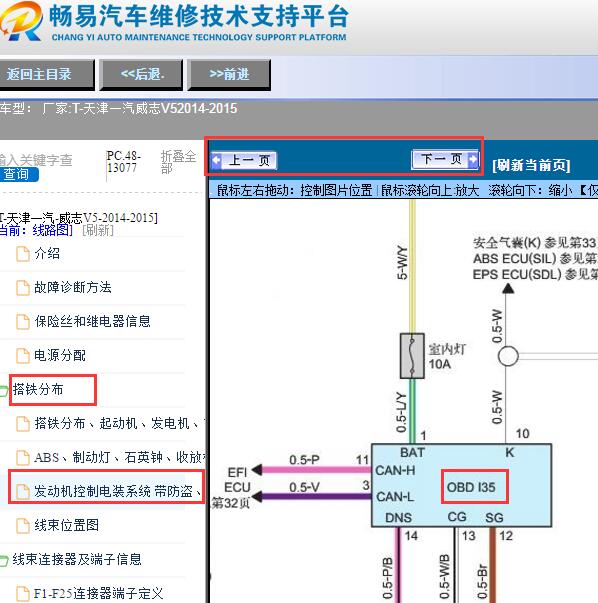Click the 安全气囊(K) reference text
The width and height of the screenshot is (598, 603).
(535, 243)
